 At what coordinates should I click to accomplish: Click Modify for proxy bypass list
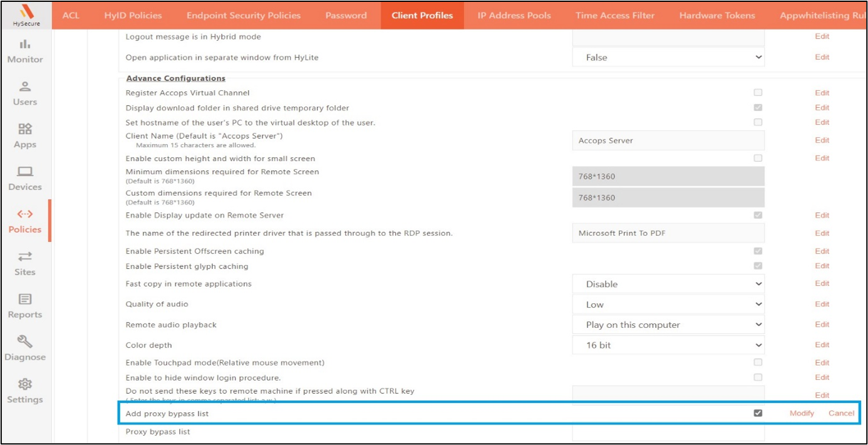[802, 413]
